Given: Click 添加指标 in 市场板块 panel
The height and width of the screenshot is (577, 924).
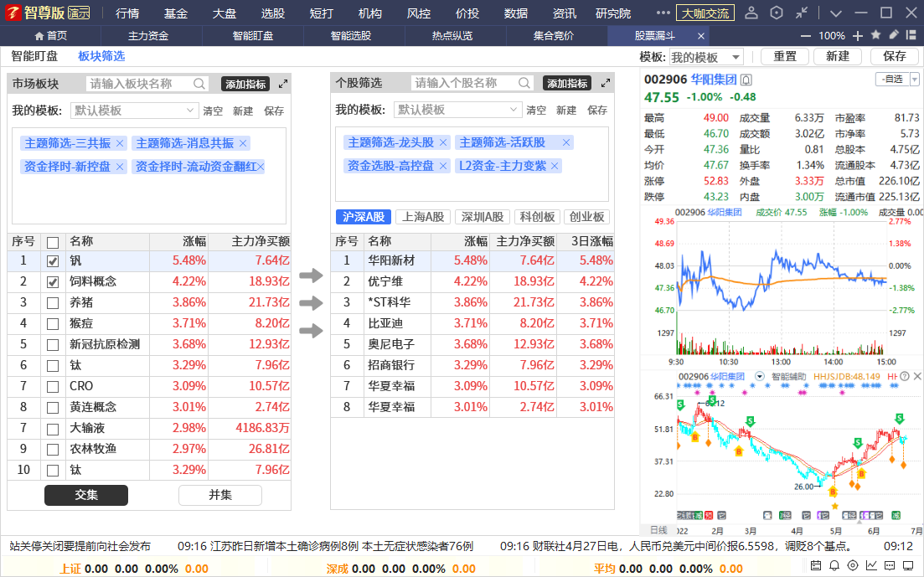Looking at the screenshot, I should [x=245, y=84].
